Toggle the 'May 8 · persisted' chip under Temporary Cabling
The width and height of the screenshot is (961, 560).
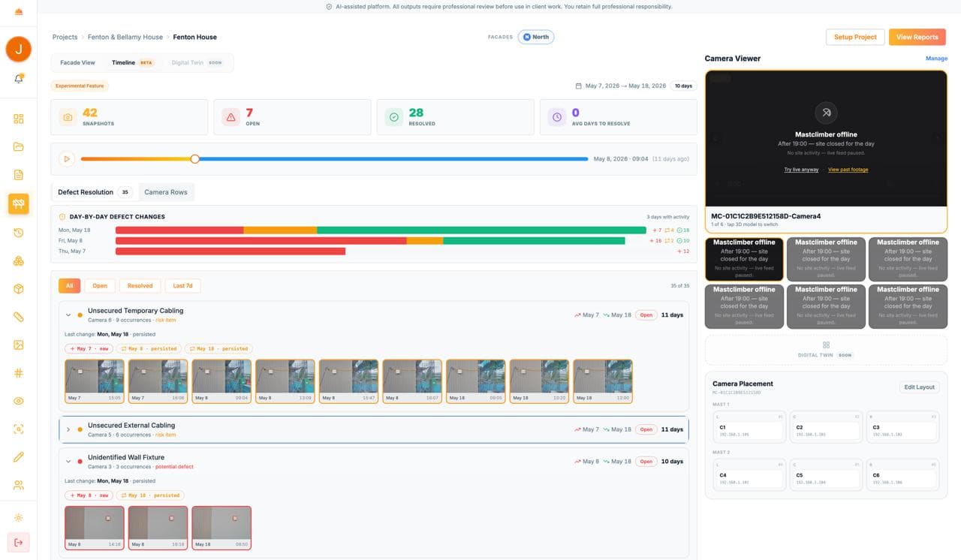coord(149,348)
